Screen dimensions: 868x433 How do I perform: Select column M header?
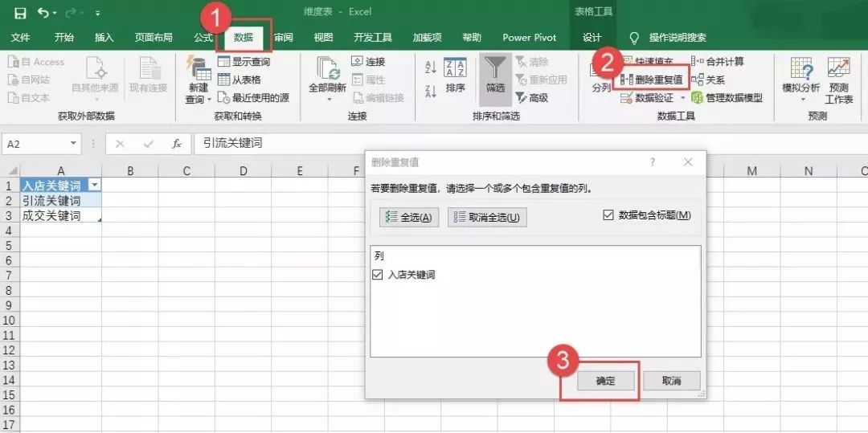pyautogui.click(x=751, y=171)
